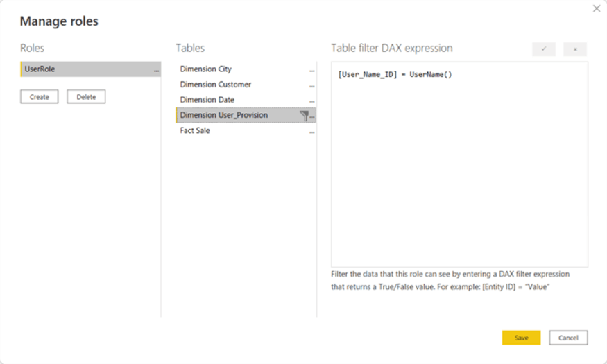Open the Dimension Date ellipsis menu
The height and width of the screenshot is (364, 607).
(312, 101)
